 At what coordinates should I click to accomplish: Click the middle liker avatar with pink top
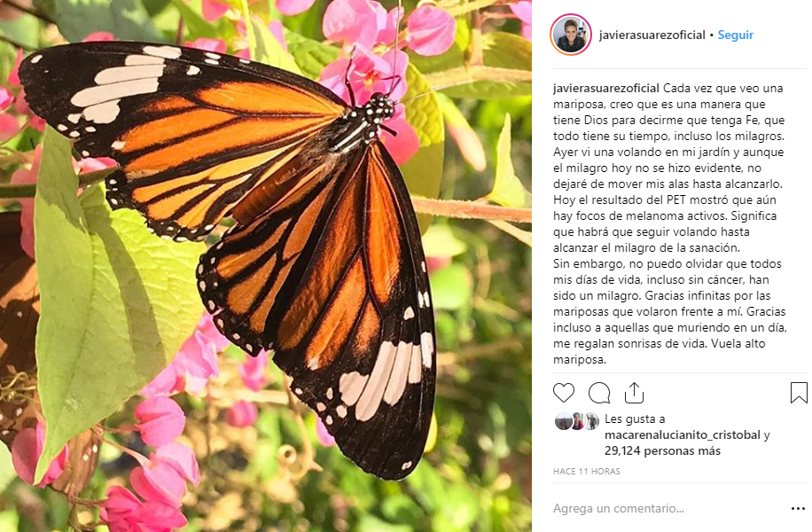[577, 421]
